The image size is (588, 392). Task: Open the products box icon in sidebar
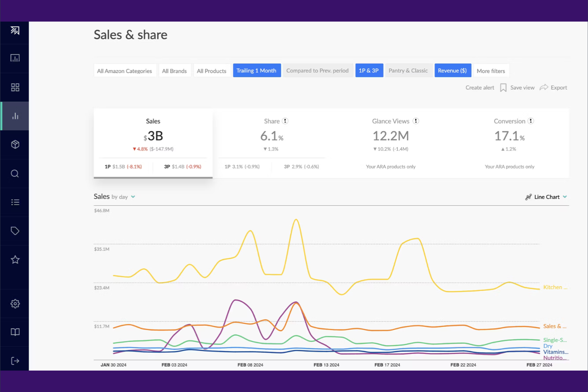click(15, 145)
